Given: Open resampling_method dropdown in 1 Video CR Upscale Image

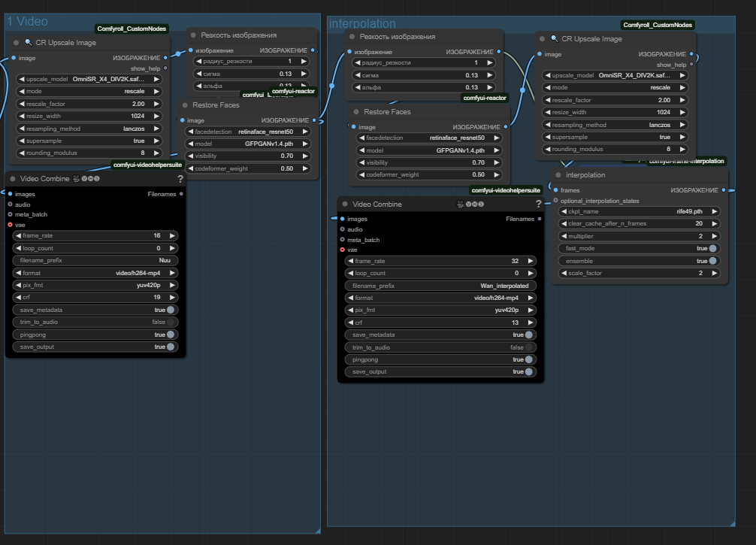Looking at the screenshot, I should pos(89,129).
